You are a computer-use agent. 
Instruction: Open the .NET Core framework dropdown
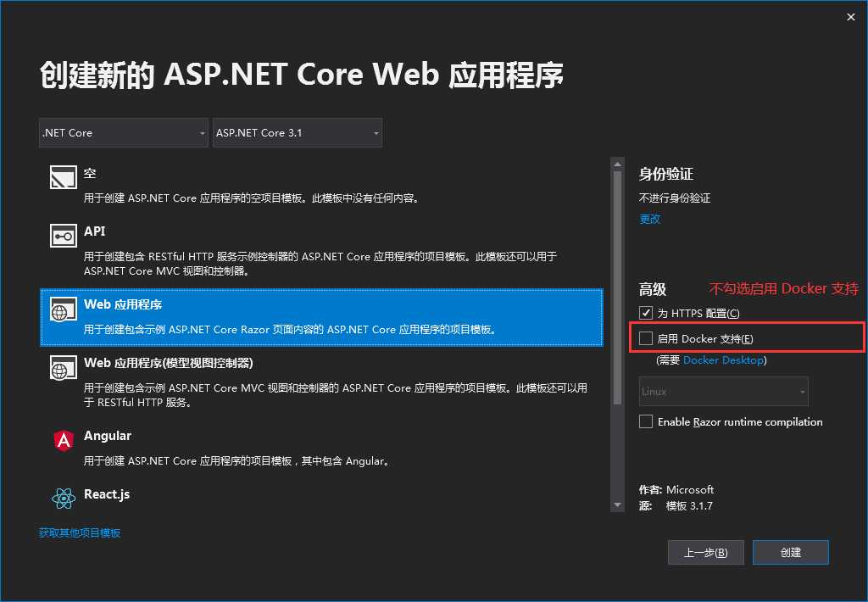[124, 133]
